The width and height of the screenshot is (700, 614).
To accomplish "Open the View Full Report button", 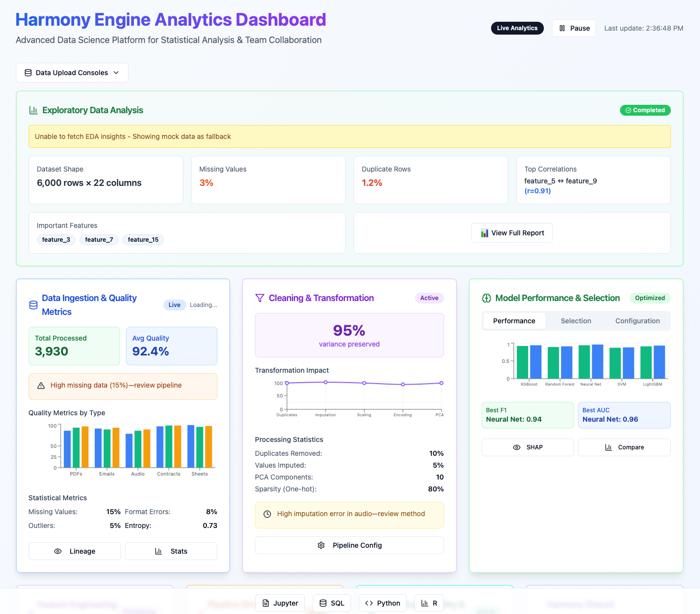I will click(x=512, y=233).
